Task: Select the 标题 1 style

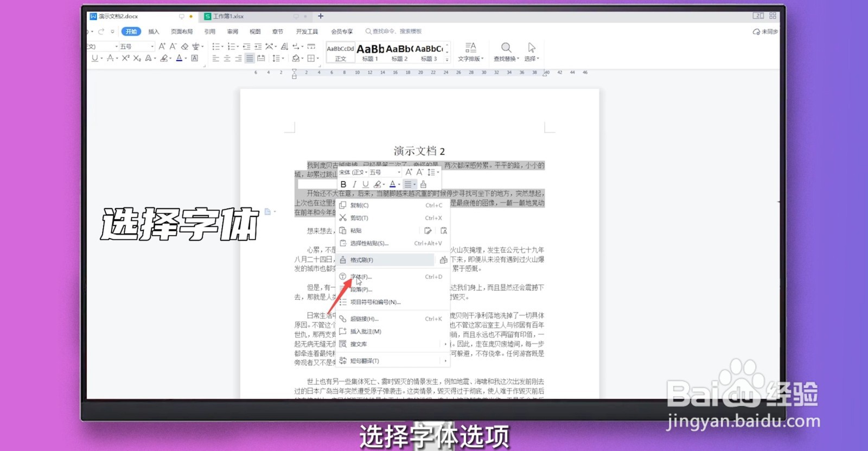Action: coord(370,52)
